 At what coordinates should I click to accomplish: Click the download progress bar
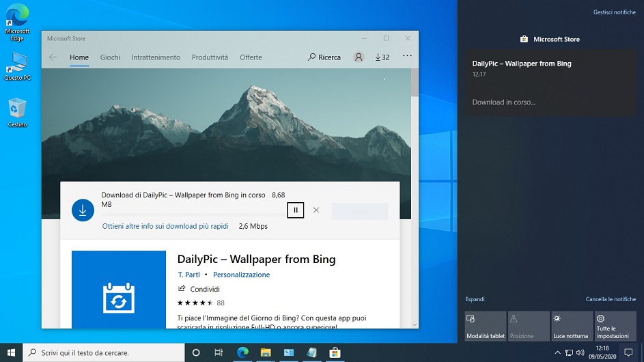(x=193, y=214)
